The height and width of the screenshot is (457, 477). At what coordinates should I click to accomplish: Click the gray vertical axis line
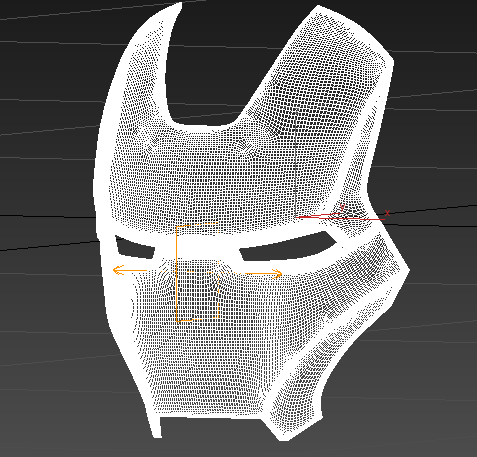(x=296, y=162)
